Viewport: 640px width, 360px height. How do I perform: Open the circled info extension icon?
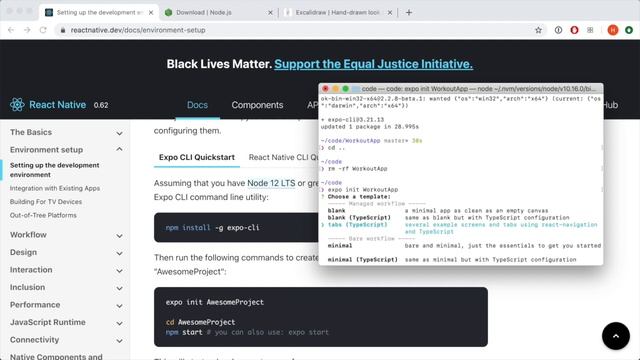tap(558, 30)
